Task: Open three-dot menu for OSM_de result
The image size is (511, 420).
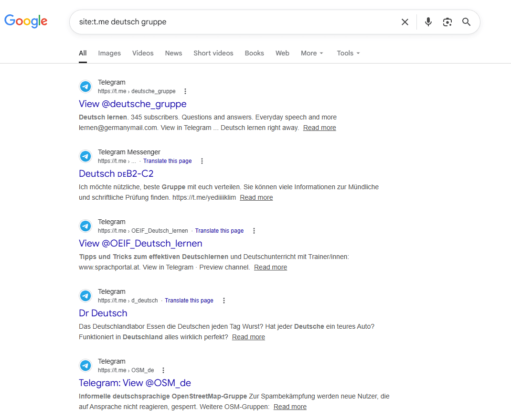Action: pos(163,370)
